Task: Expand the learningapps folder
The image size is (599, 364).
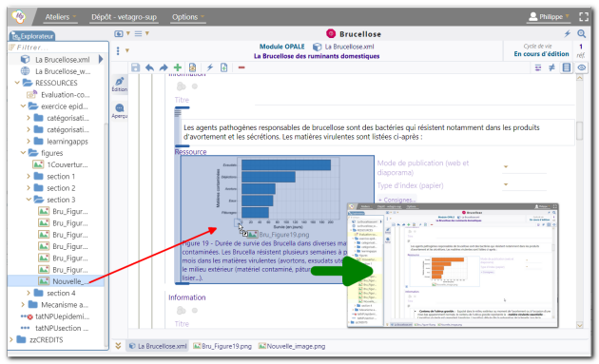Action: point(29,142)
